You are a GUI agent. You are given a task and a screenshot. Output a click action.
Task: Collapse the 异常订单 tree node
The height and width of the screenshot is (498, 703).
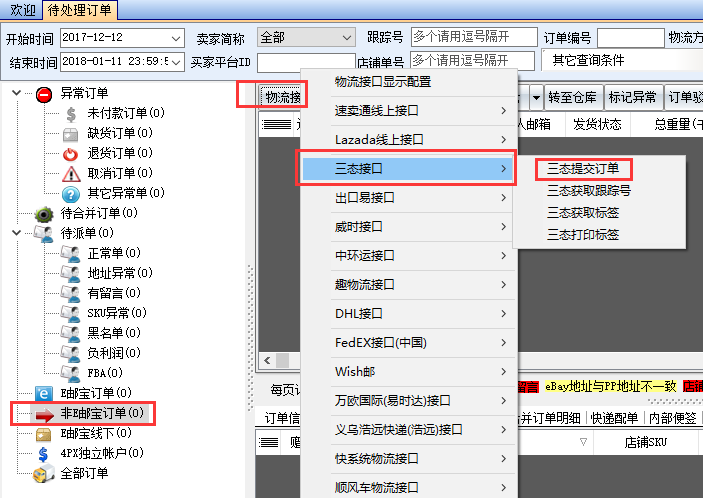coord(17,93)
